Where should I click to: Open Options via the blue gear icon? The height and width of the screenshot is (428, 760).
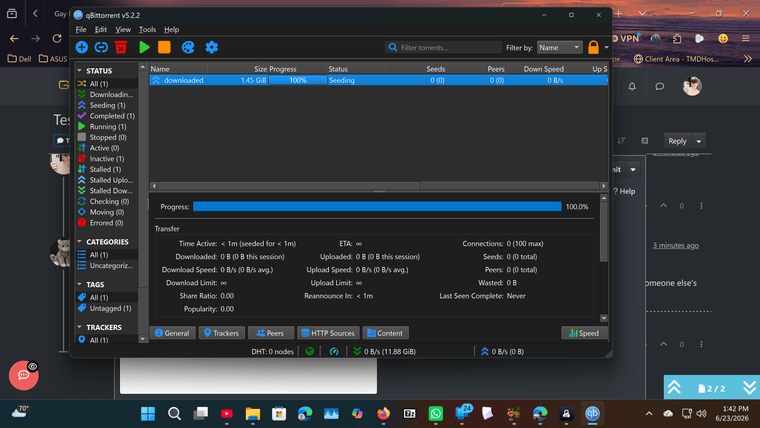pyautogui.click(x=211, y=47)
